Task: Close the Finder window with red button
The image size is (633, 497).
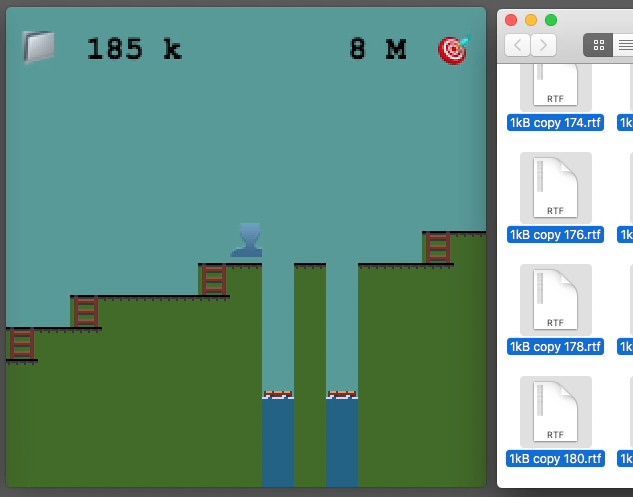Action: (x=511, y=20)
